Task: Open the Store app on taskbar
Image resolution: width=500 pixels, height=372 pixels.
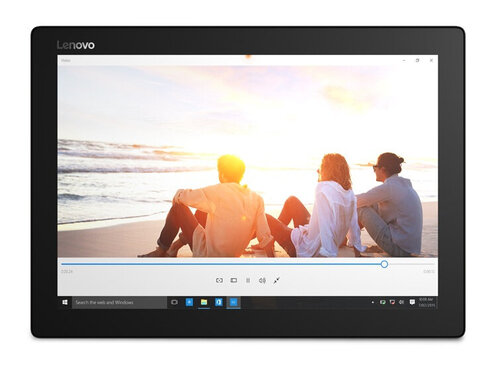Action: (x=189, y=302)
